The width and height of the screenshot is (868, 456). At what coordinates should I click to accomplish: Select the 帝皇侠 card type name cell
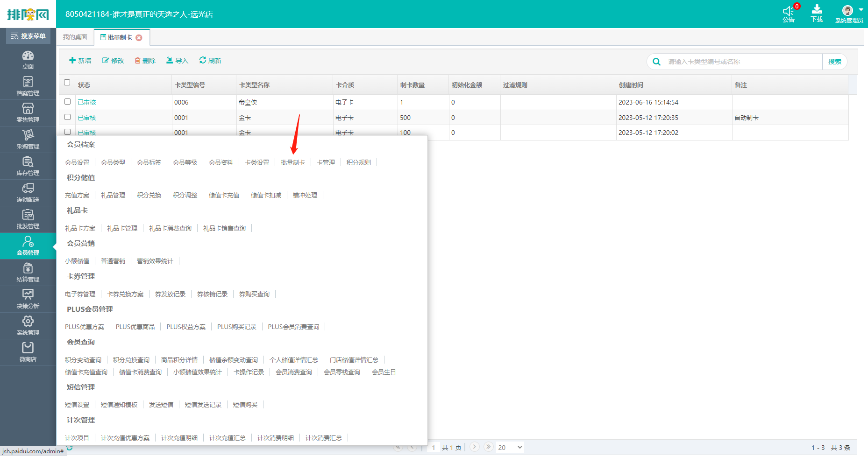pyautogui.click(x=285, y=102)
